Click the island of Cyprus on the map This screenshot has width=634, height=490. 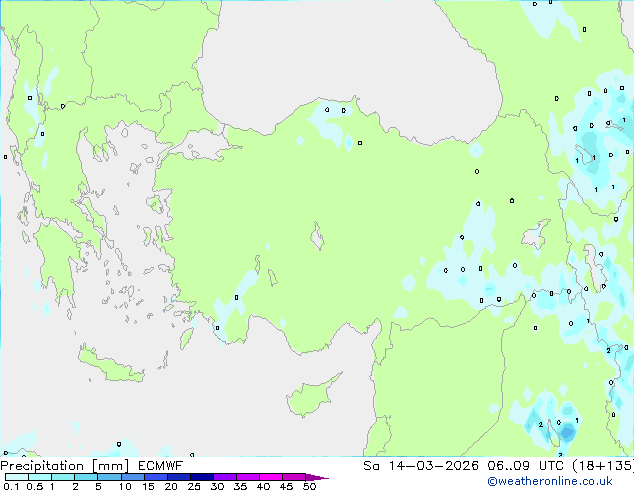pyautogui.click(x=311, y=396)
